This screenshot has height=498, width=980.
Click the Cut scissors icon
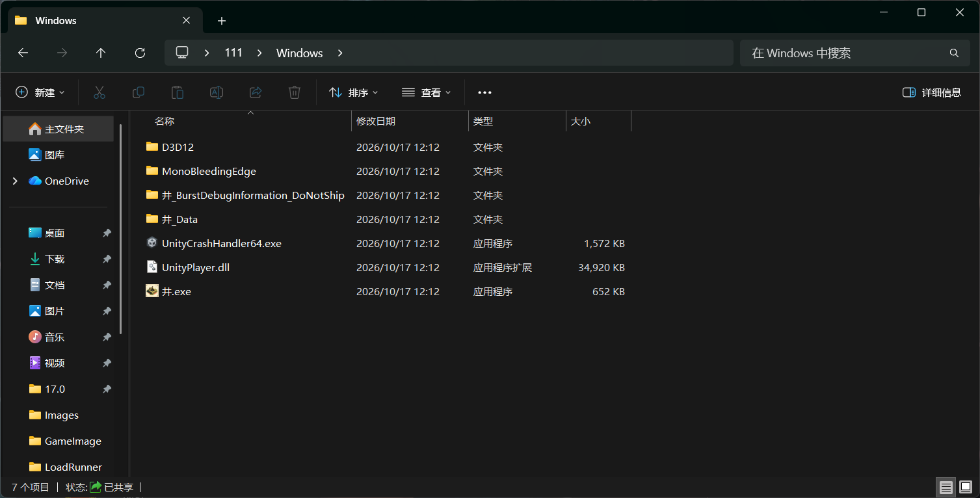[99, 92]
